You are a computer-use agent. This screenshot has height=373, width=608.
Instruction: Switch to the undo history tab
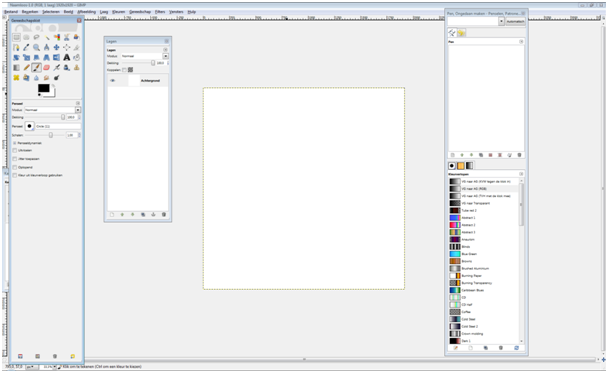point(461,33)
